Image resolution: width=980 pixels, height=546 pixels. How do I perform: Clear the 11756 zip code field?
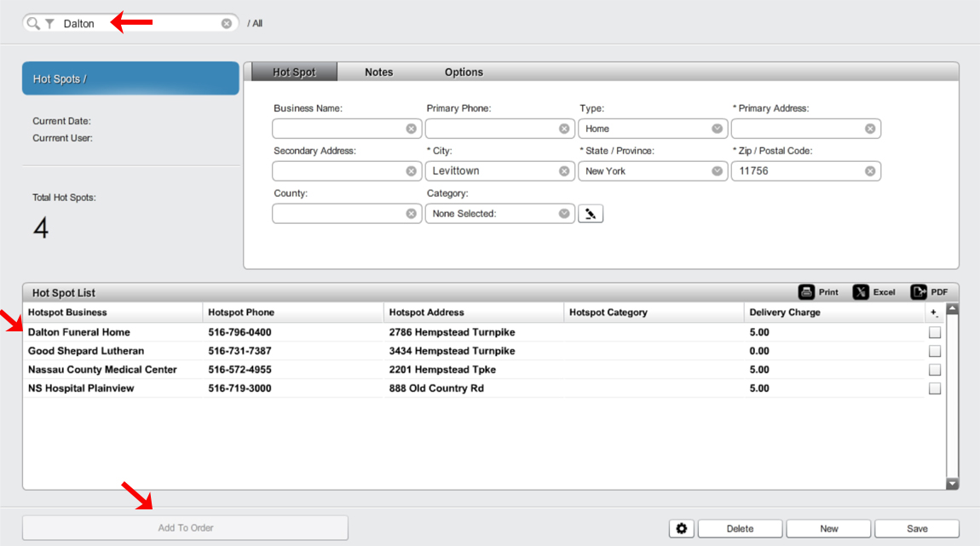coord(870,171)
